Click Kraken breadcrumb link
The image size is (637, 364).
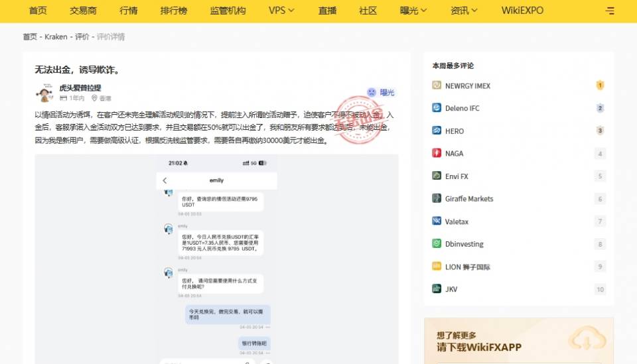tap(56, 36)
